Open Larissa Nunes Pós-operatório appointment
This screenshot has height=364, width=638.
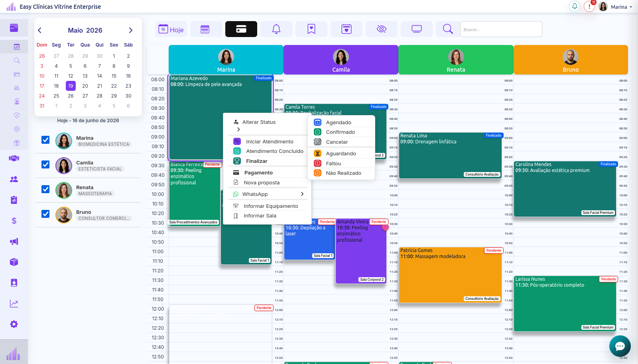(x=565, y=303)
